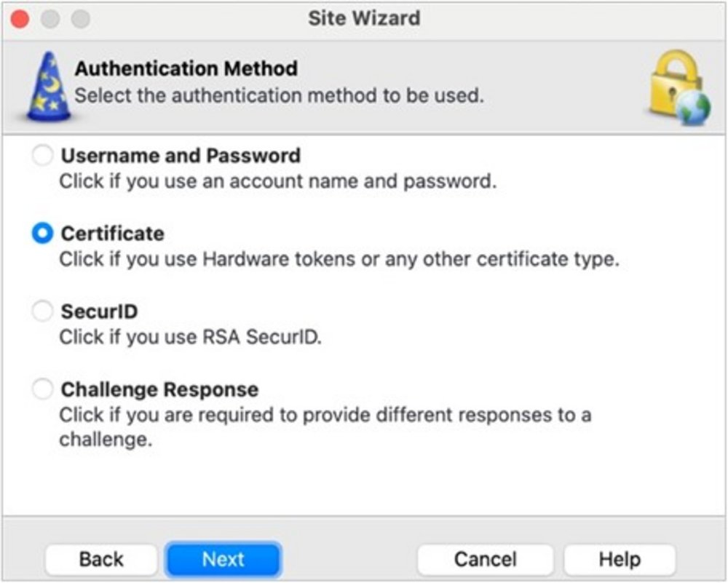Click the Username and Password label

(181, 156)
